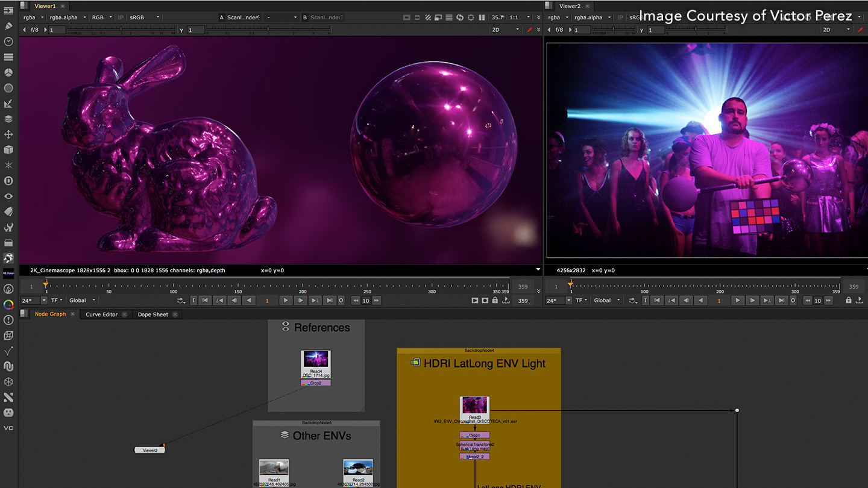The height and width of the screenshot is (488, 868).
Task: Open Viewer1 rgba.alpha channel dropdown
Action: click(68, 17)
